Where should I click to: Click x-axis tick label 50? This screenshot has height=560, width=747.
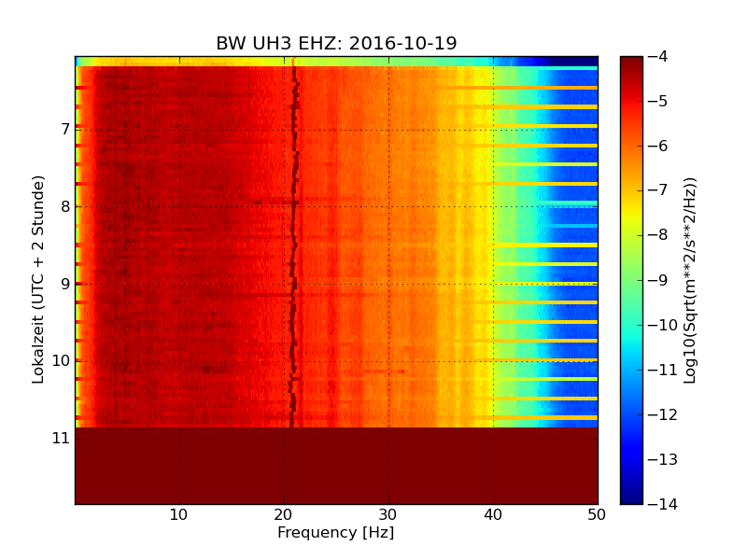[597, 515]
